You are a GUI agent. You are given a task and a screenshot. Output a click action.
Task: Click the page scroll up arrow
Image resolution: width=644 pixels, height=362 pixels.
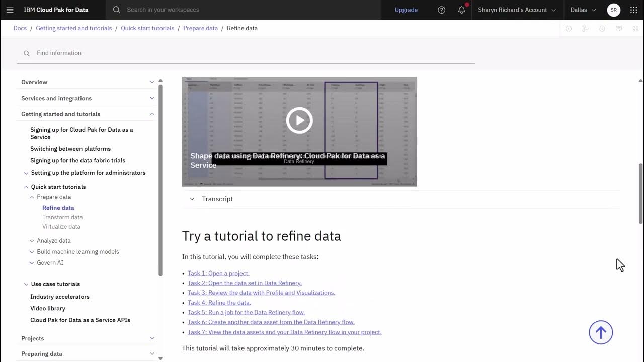coord(640,81)
